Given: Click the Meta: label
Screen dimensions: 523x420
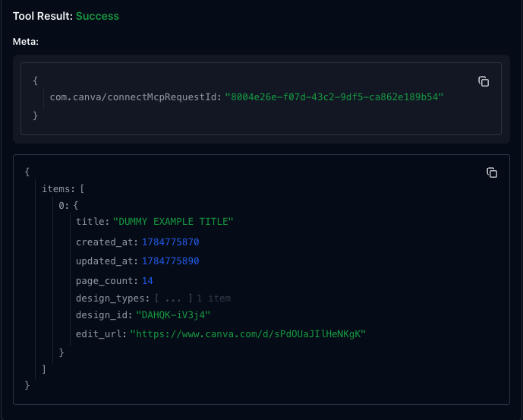Looking at the screenshot, I should pyautogui.click(x=26, y=42).
